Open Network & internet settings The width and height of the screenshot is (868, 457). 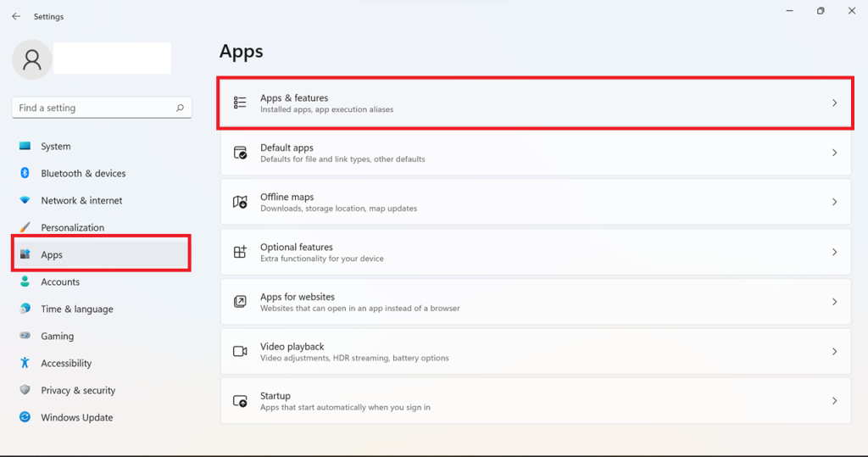(x=81, y=201)
